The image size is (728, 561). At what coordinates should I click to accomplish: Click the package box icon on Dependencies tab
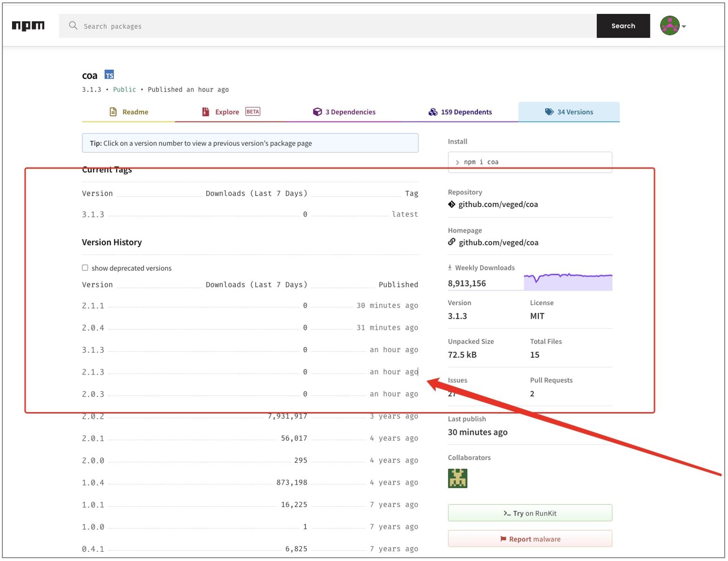pyautogui.click(x=317, y=112)
